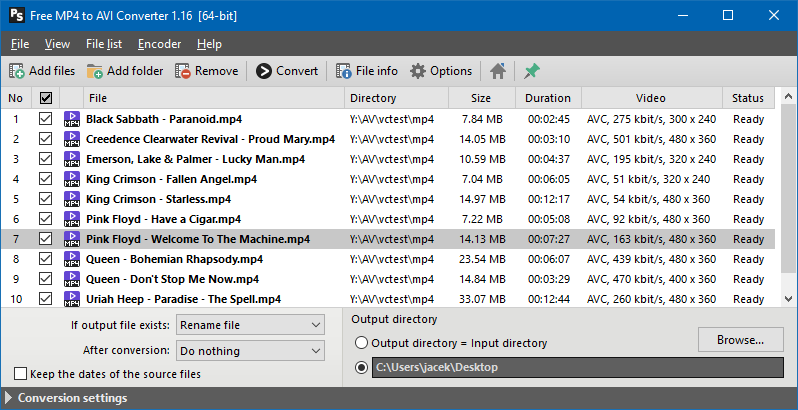Click the 23.54 MB size cell
The image size is (798, 410).
[x=482, y=259]
